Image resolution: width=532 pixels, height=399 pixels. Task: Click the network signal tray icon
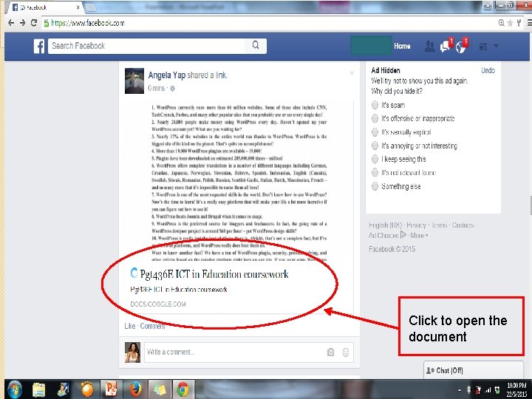(488, 390)
